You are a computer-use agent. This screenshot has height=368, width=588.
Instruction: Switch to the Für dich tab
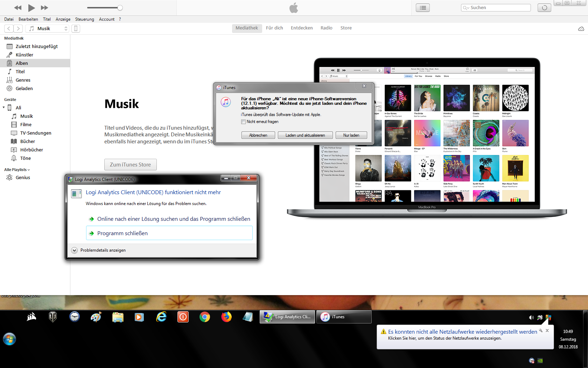274,28
